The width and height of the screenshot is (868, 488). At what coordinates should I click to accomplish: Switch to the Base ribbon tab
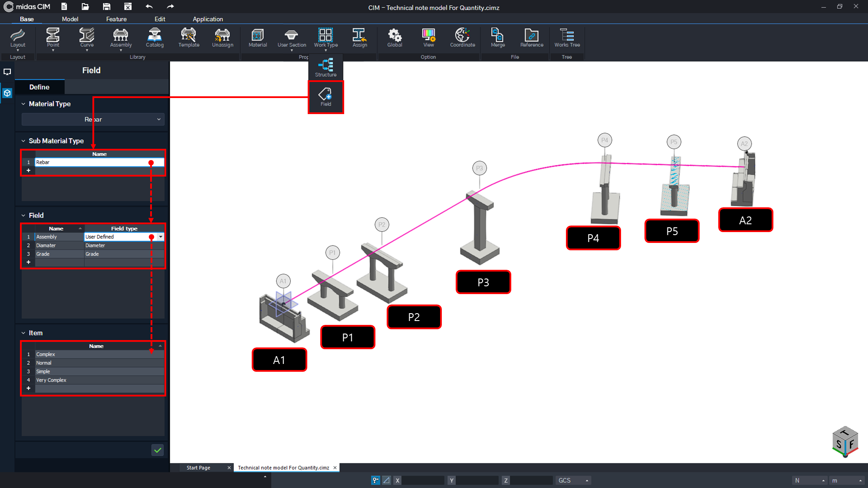click(x=26, y=19)
